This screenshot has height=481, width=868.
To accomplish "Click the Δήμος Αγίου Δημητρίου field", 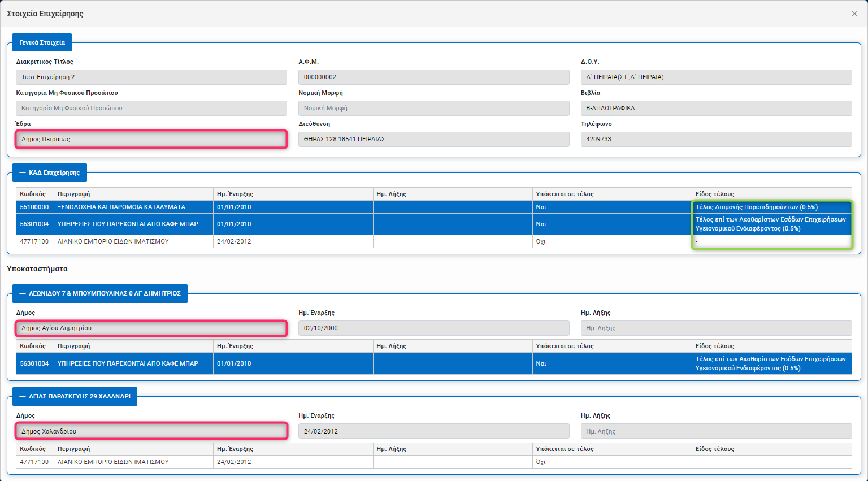I will (x=151, y=328).
